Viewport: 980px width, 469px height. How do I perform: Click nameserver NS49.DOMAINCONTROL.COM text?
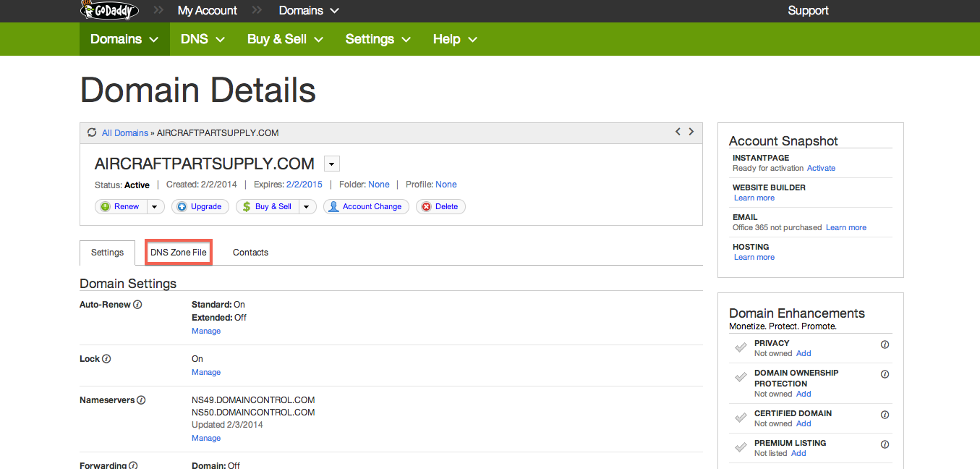click(x=253, y=400)
